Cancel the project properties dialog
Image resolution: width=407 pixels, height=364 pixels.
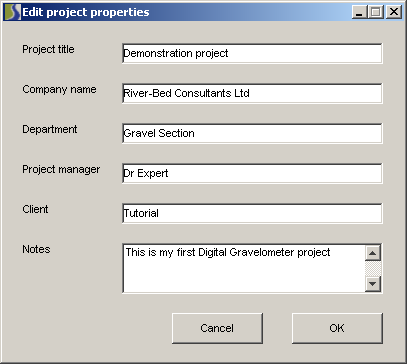(217, 328)
